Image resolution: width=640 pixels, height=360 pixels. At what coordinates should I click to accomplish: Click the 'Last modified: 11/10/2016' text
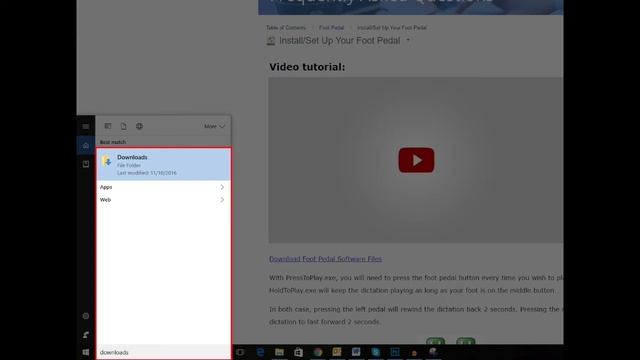(147, 173)
